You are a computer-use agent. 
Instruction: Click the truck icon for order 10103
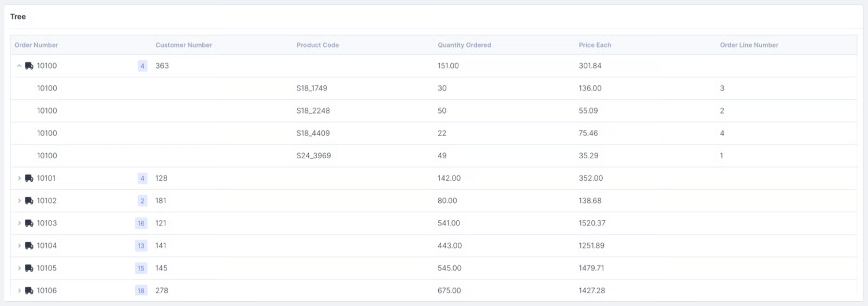point(29,223)
